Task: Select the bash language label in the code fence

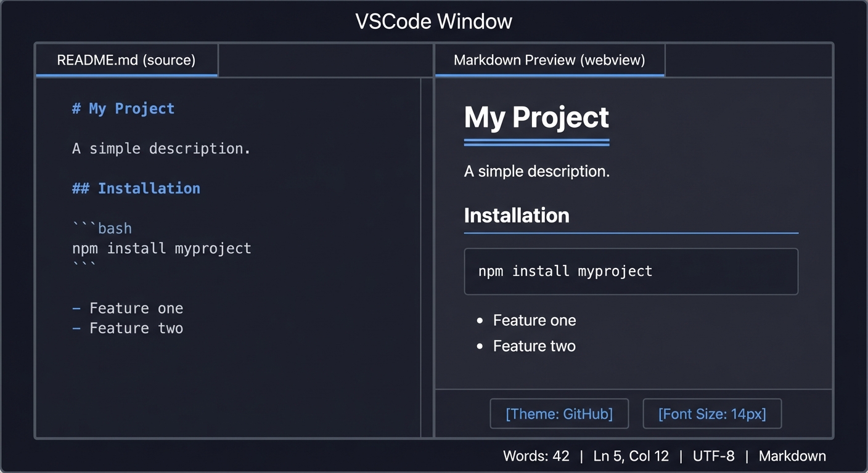Action: [116, 228]
